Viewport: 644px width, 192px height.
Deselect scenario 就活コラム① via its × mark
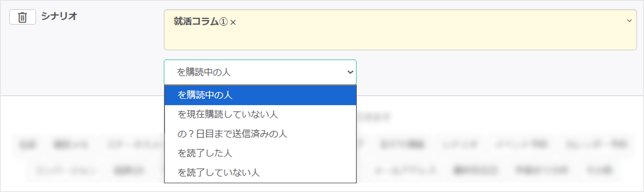pyautogui.click(x=233, y=23)
